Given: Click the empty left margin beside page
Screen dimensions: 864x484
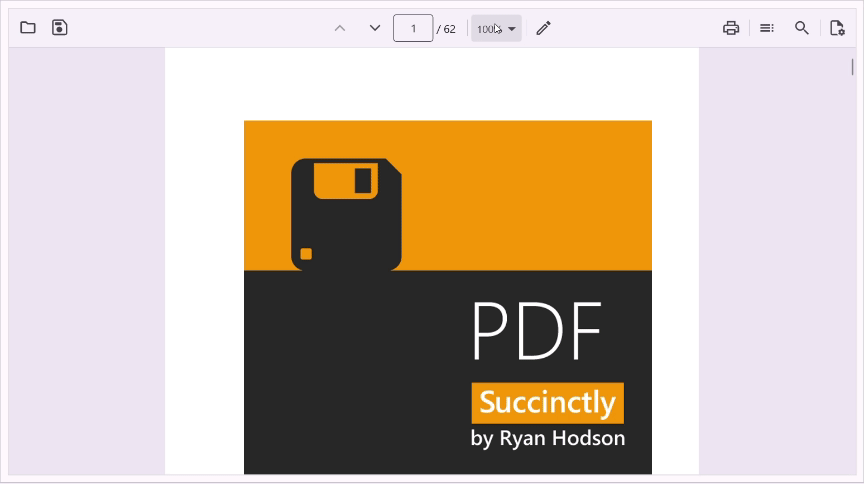Looking at the screenshot, I should [x=86, y=260].
